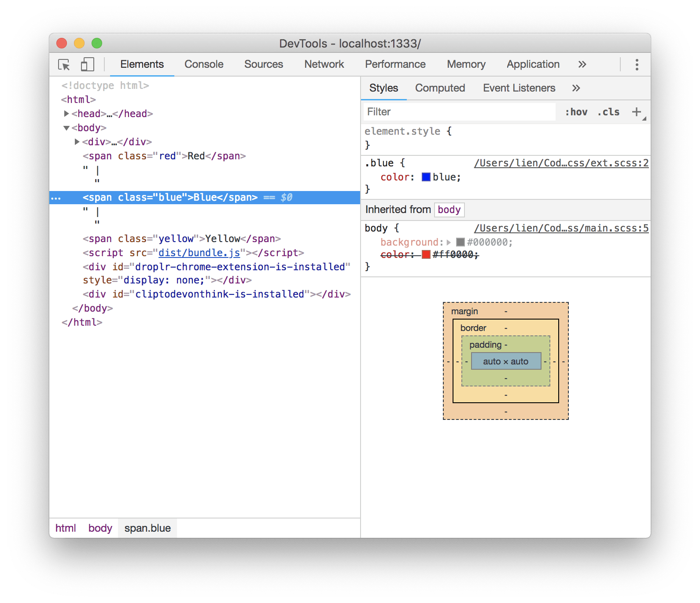Activate the inspect element picker icon
This screenshot has height=603, width=700.
(64, 65)
